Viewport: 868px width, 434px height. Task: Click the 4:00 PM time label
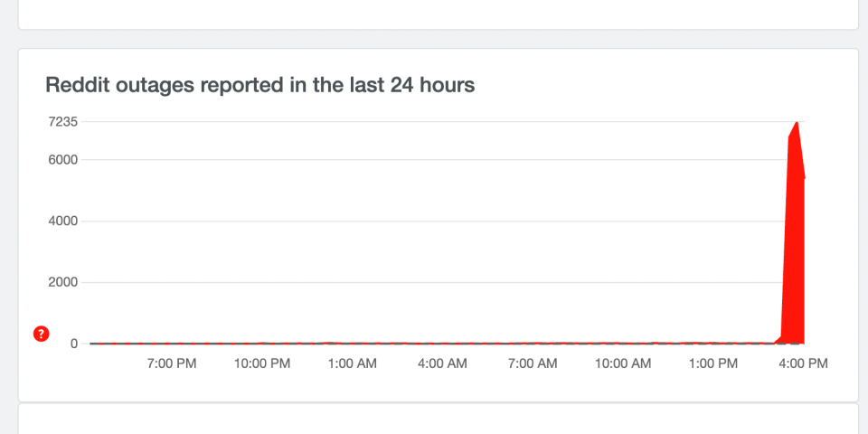pos(803,363)
